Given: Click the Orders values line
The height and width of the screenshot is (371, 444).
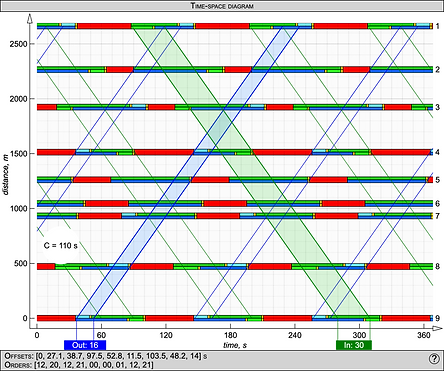Looking at the screenshot, I should click(x=79, y=364).
